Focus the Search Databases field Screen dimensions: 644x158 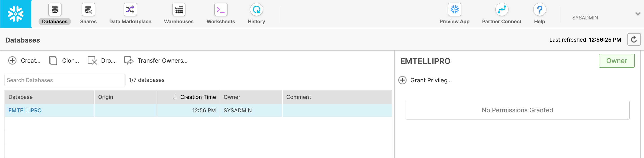tap(65, 80)
